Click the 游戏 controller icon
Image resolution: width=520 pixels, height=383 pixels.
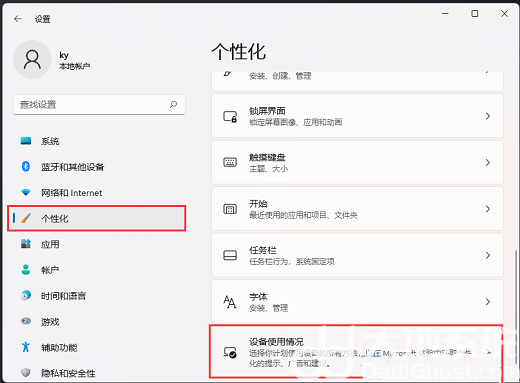[26, 321]
